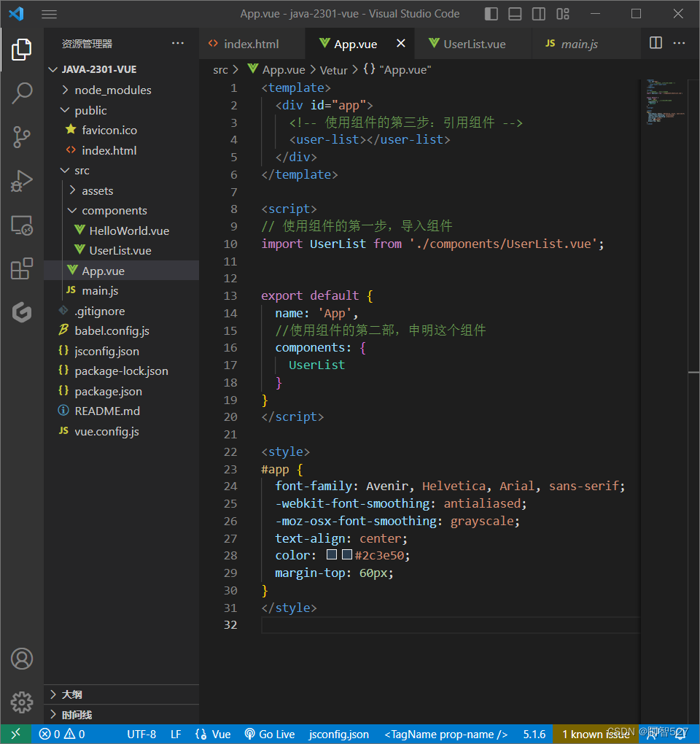Open the Extensions view
Screen dimensions: 700x744
click(x=21, y=268)
